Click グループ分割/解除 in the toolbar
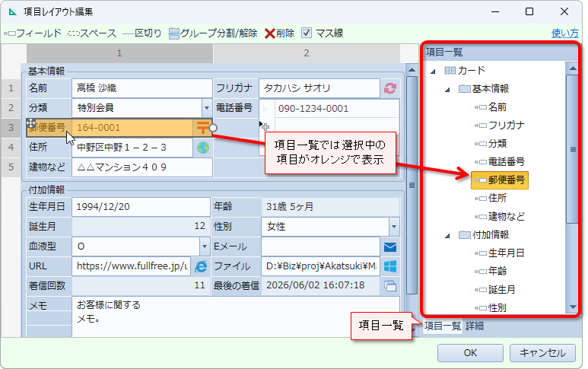Viewport: 588px width, 369px height. point(213,33)
